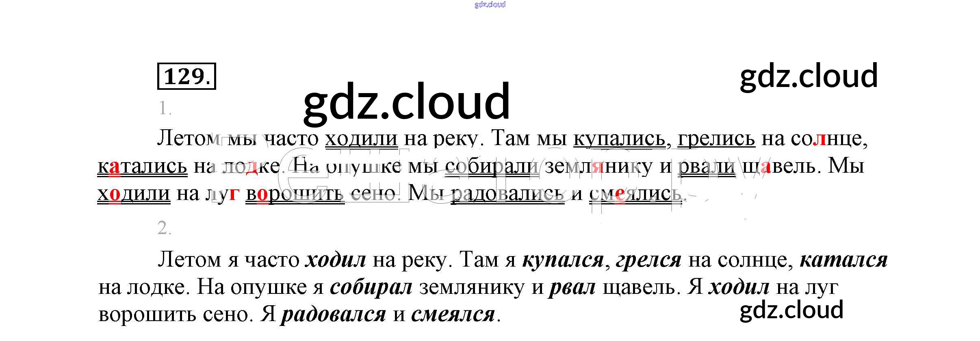Image resolution: width=980 pixels, height=341 pixels.
Task: Click the bold italic word "купался"
Action: (563, 260)
